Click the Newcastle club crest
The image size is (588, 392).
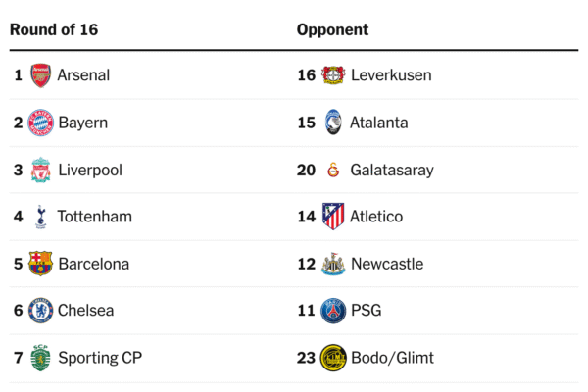tap(333, 264)
